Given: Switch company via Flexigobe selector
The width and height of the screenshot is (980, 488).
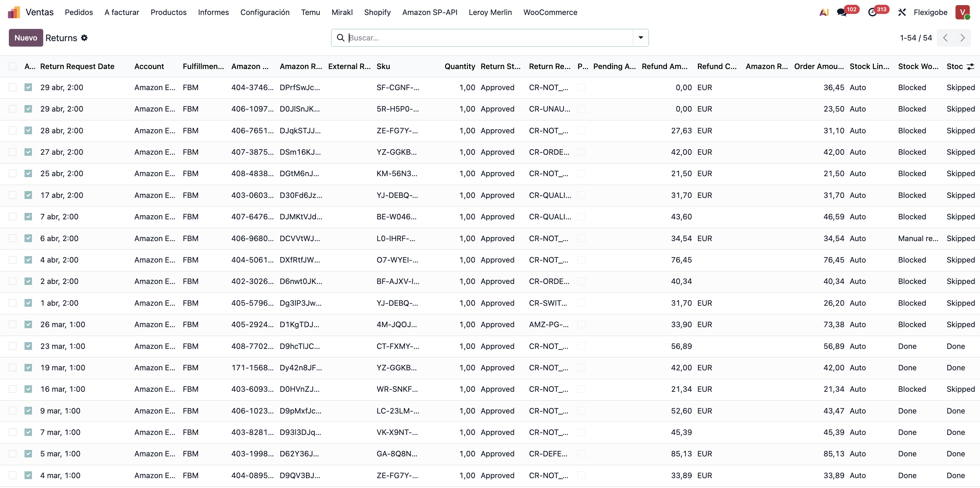Looking at the screenshot, I should click(x=931, y=12).
